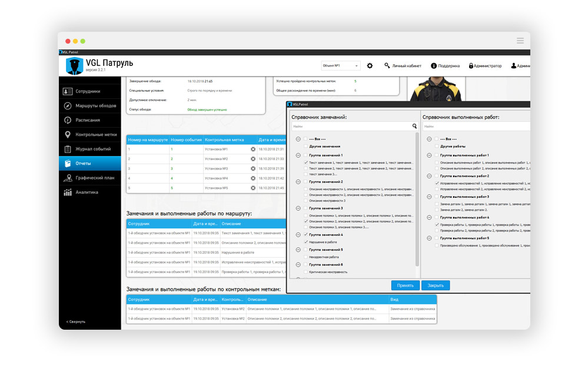The width and height of the screenshot is (588, 365).
Task: Click the Сотрудники ID card icon
Action: click(x=68, y=91)
